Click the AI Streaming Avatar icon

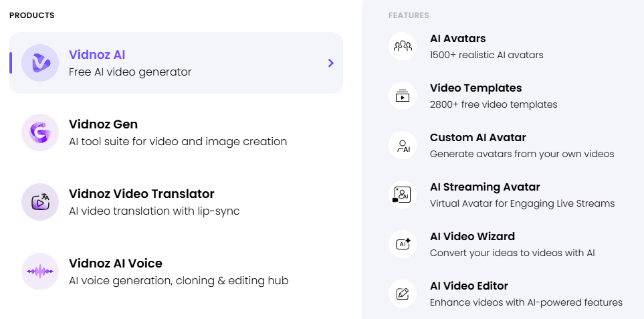pyautogui.click(x=403, y=195)
